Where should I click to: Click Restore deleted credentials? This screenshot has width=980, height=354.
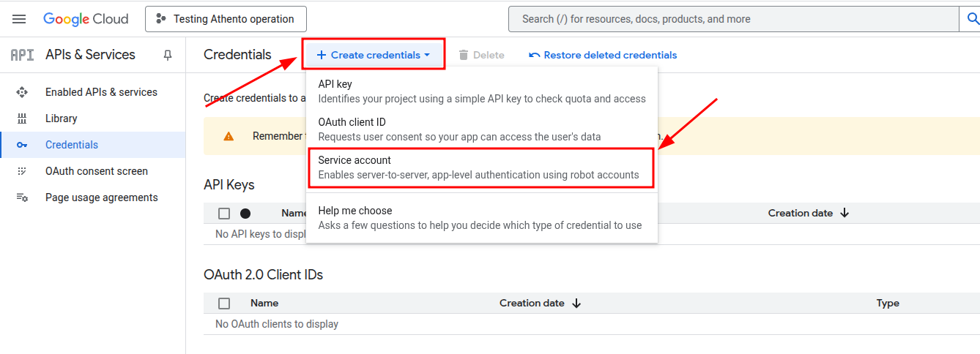tap(603, 55)
